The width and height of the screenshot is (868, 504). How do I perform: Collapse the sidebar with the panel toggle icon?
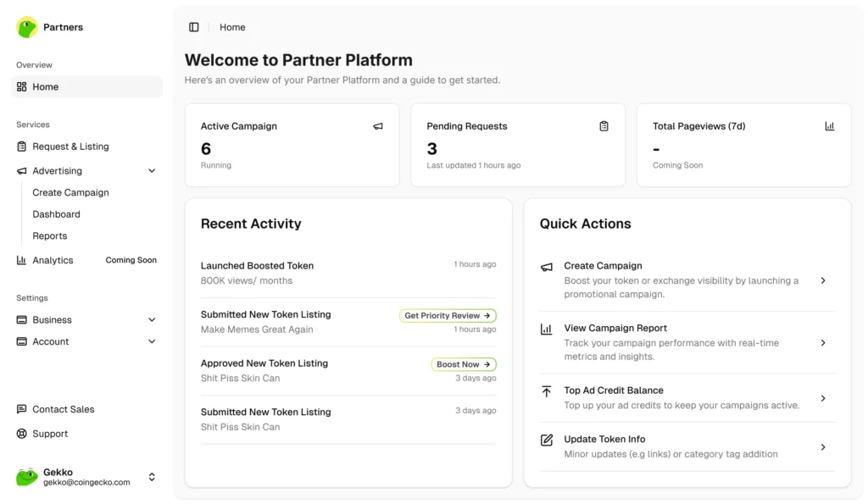(195, 26)
